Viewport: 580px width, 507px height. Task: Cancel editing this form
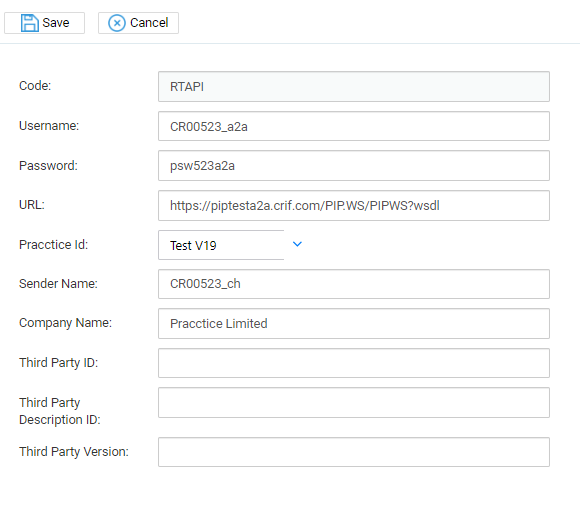point(138,23)
